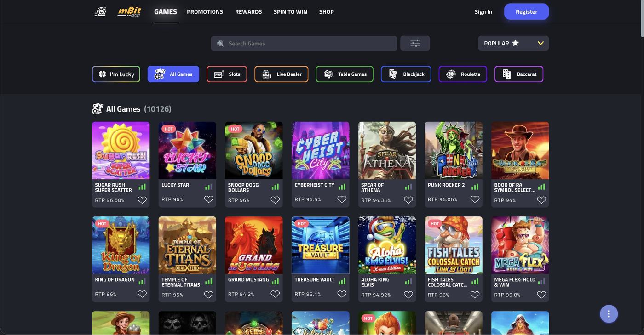Filter by Roulette games
This screenshot has height=335, width=644.
[x=463, y=74]
